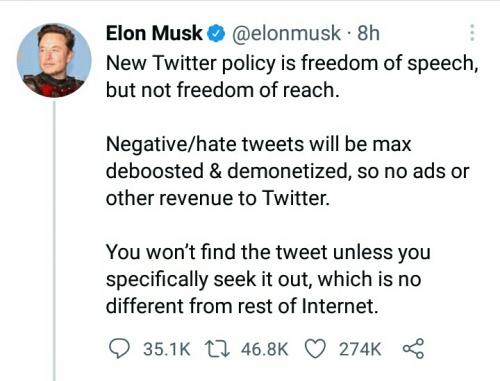Click the 'other revenue to Twitter.' line
500x381 pixels.
[x=218, y=198]
